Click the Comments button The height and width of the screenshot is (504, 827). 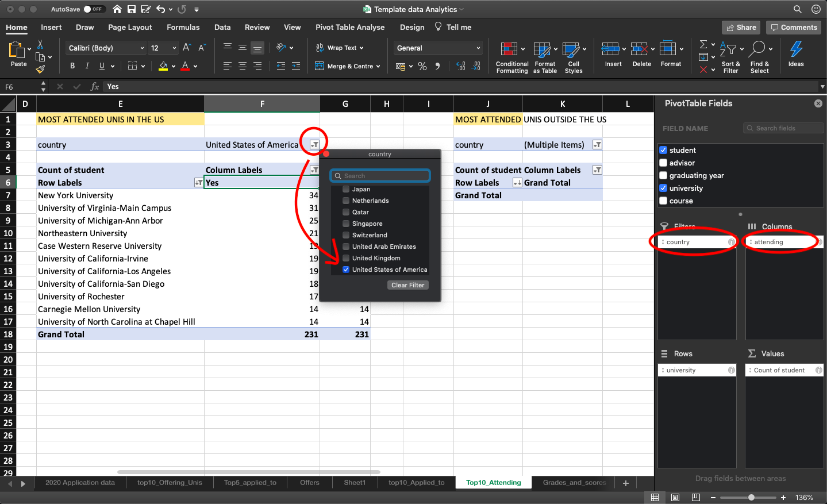point(794,27)
